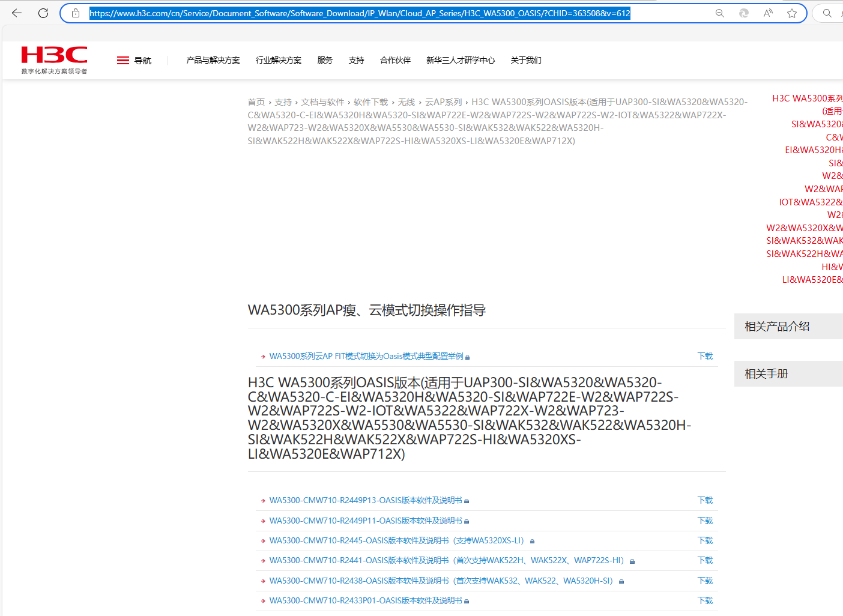Download the R2445 OASIS software
The width and height of the screenshot is (843, 616).
(705, 540)
